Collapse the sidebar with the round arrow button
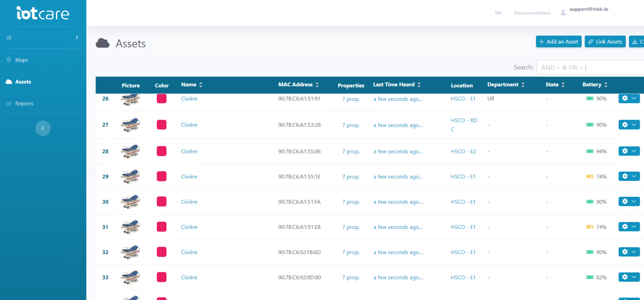Screen dimensions: 644x300 (43, 128)
